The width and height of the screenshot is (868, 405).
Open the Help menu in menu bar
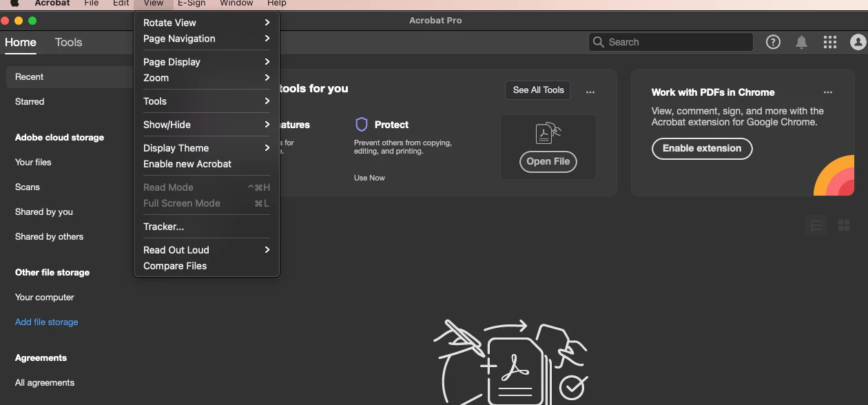tap(276, 3)
